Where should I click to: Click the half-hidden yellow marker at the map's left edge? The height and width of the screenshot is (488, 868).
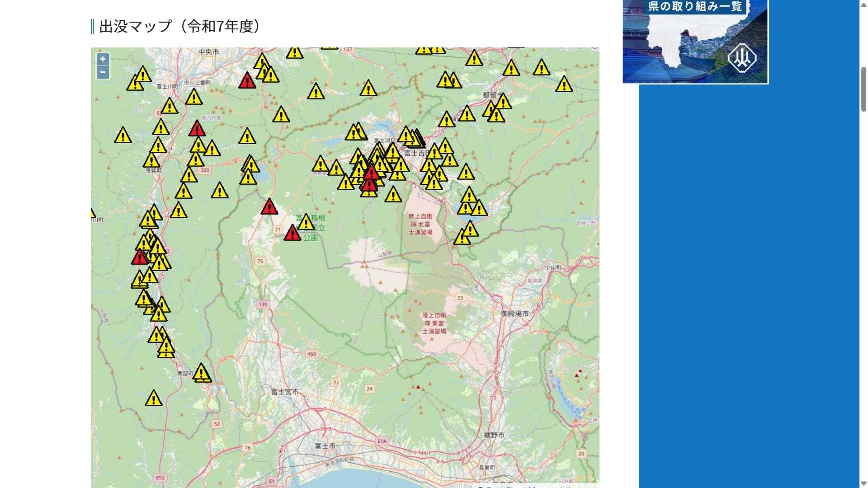(93, 214)
